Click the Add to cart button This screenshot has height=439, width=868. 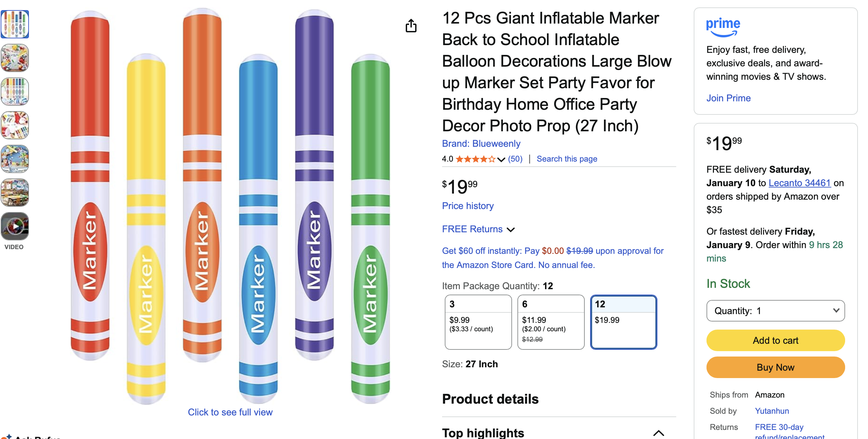775,340
